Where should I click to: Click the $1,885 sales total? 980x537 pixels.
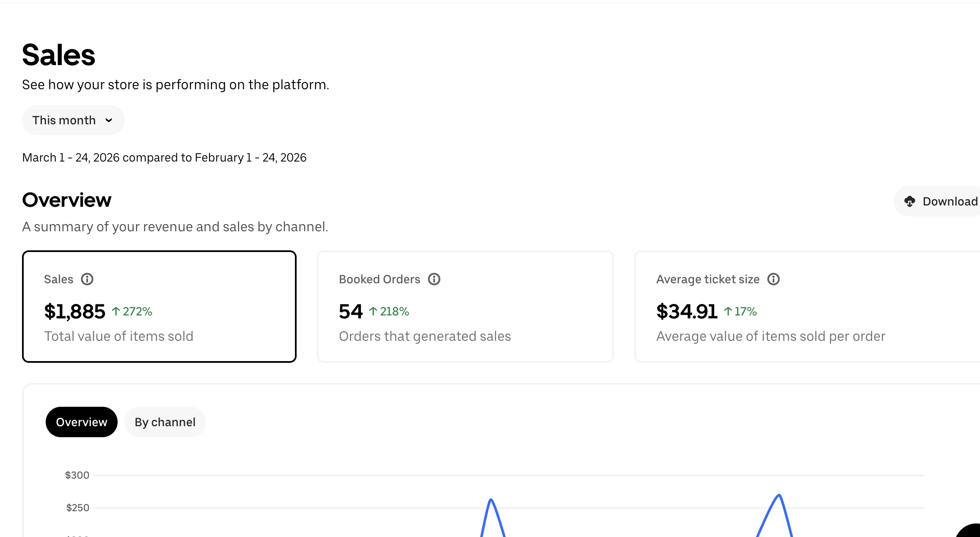(74, 312)
